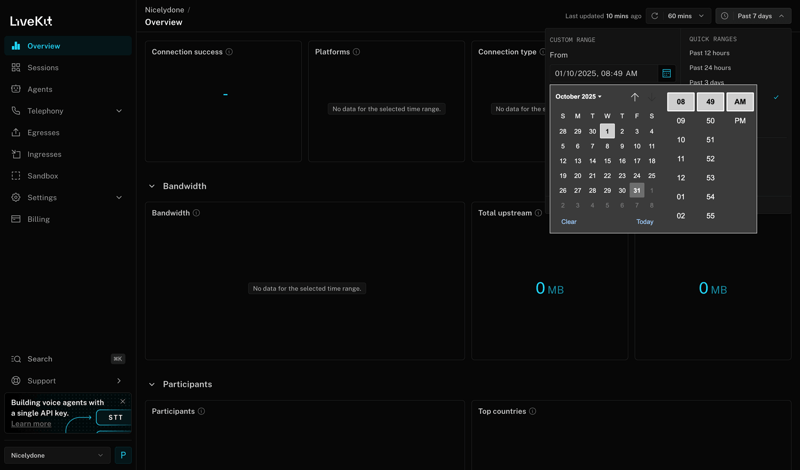Select hour 08 in the time picker
800x470 pixels.
coord(681,102)
